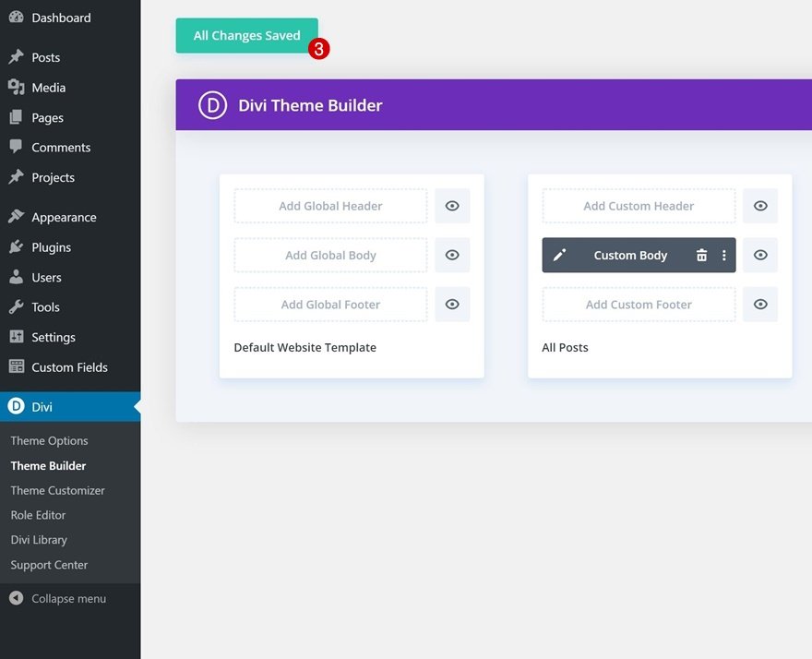Click the Tools wrench icon
This screenshot has width=812, height=659.
click(16, 306)
